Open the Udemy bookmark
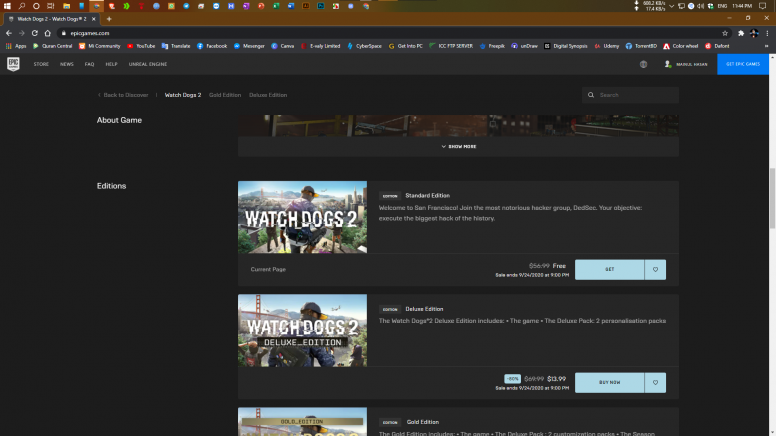The image size is (776, 436). [x=607, y=46]
